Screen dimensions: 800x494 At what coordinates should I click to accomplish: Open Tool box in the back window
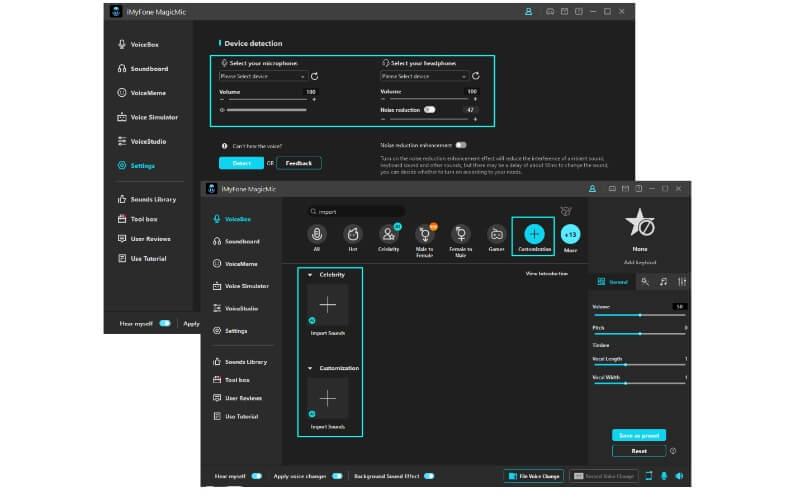click(x=137, y=219)
